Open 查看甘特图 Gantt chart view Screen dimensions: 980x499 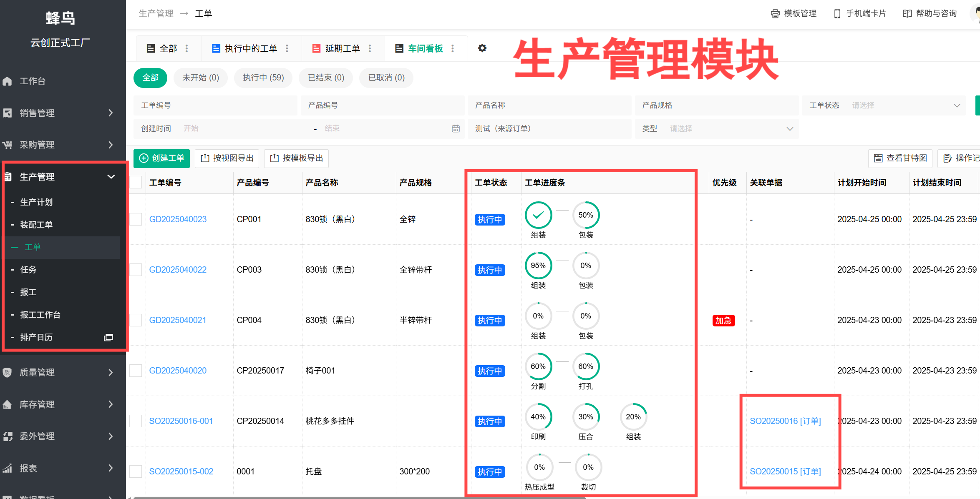900,158
